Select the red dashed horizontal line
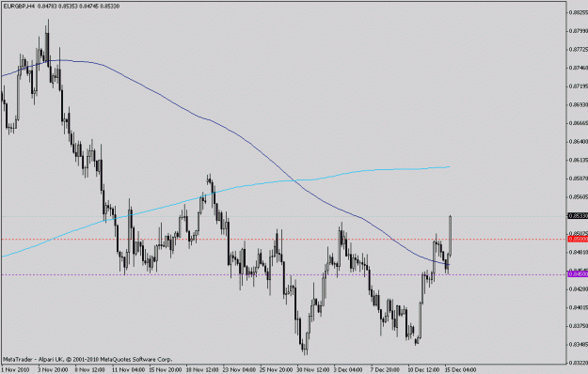This screenshot has height=374, width=588. (285, 239)
